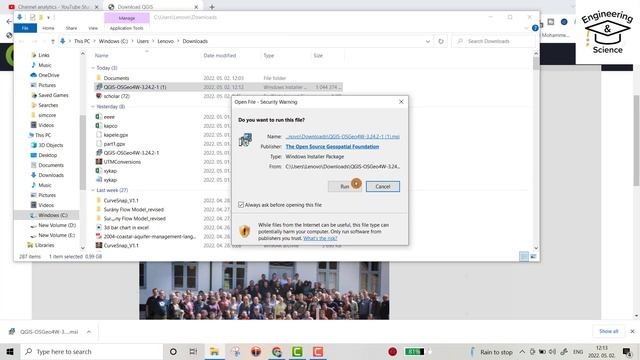The width and height of the screenshot is (640, 360).
Task: Click Lenovo in the address breadcrumb
Action: [165, 41]
